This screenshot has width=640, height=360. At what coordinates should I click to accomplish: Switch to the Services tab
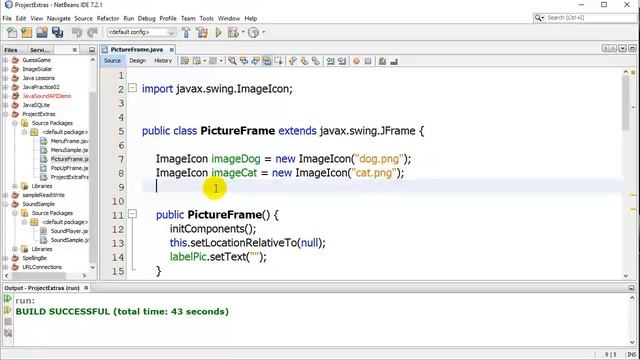40,50
